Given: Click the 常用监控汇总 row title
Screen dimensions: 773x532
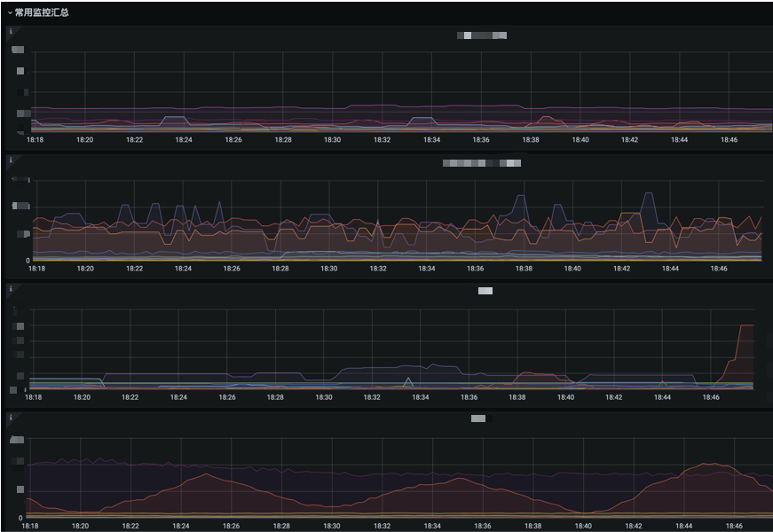Looking at the screenshot, I should [41, 13].
